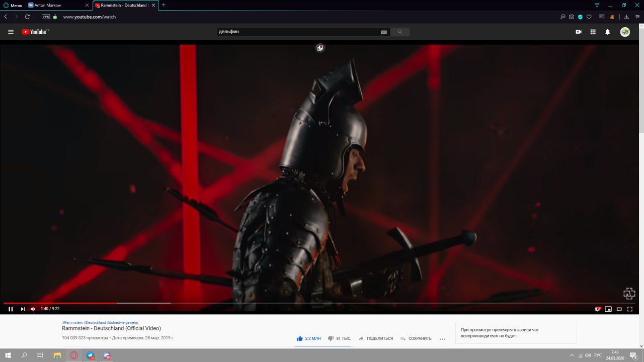
Task: View site security padlock info
Action: [55, 17]
